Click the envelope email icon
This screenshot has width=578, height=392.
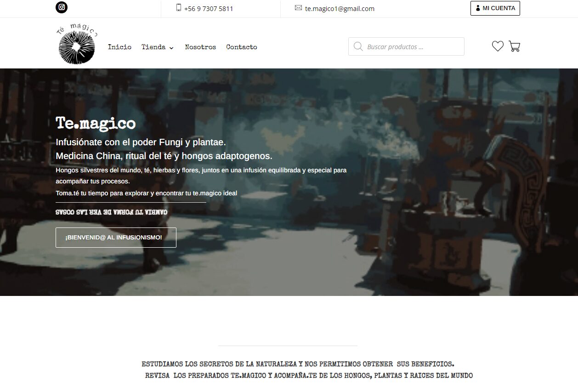click(298, 8)
